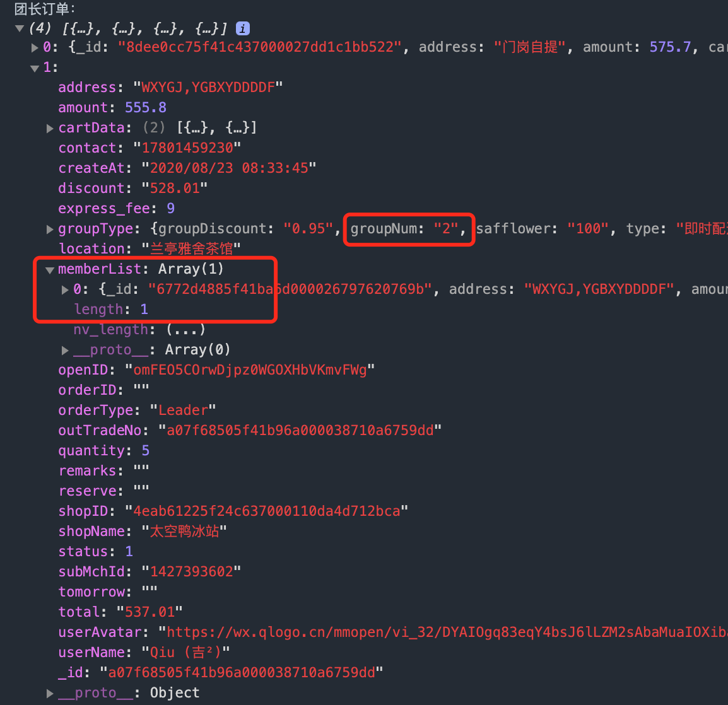Click the blue info icon beside the array summary

[242, 29]
